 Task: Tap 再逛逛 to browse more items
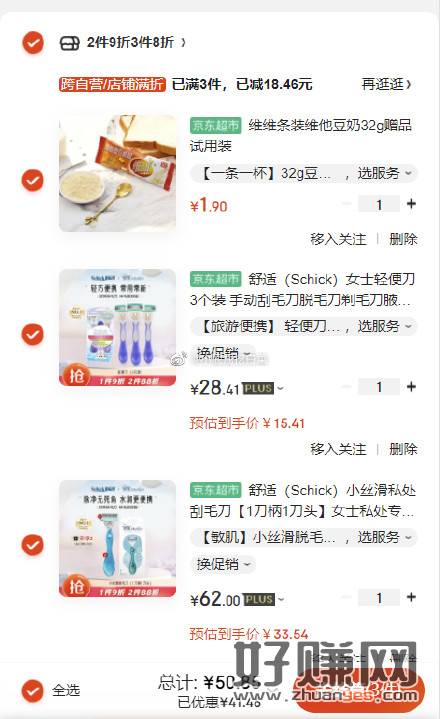pyautogui.click(x=386, y=84)
